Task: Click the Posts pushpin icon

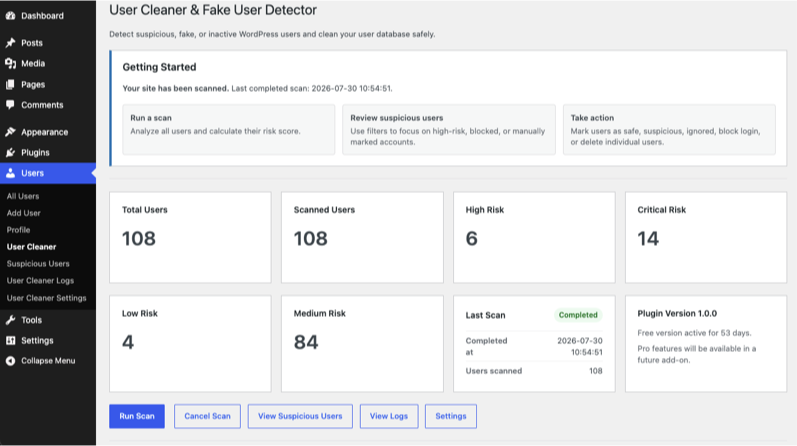Action: click(x=10, y=43)
